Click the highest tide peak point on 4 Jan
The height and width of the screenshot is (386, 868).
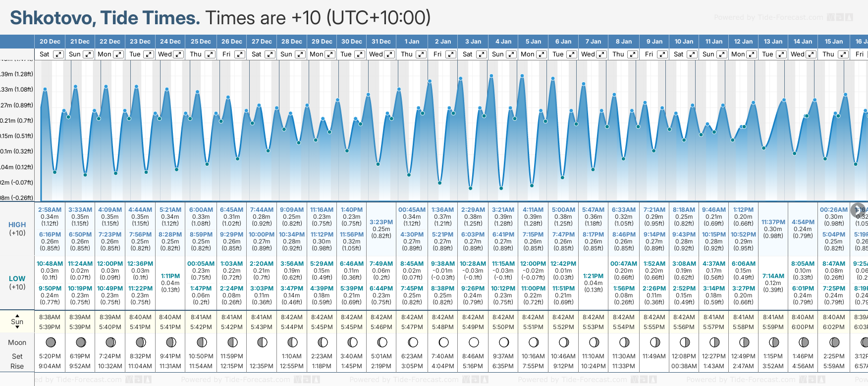[491, 76]
